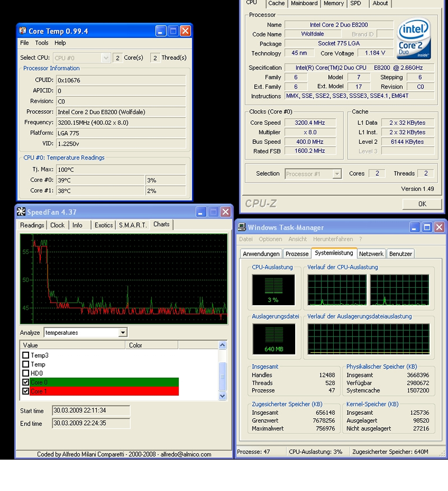Click the End time field in SpeedFan

tap(91, 423)
